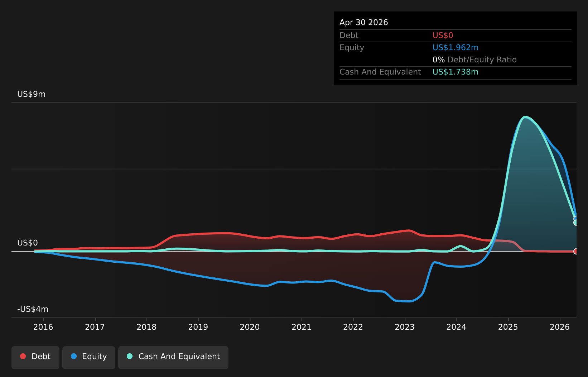The height and width of the screenshot is (377, 588).
Task: Click the Apr 30 2026 tooltip date
Action: [x=364, y=23]
